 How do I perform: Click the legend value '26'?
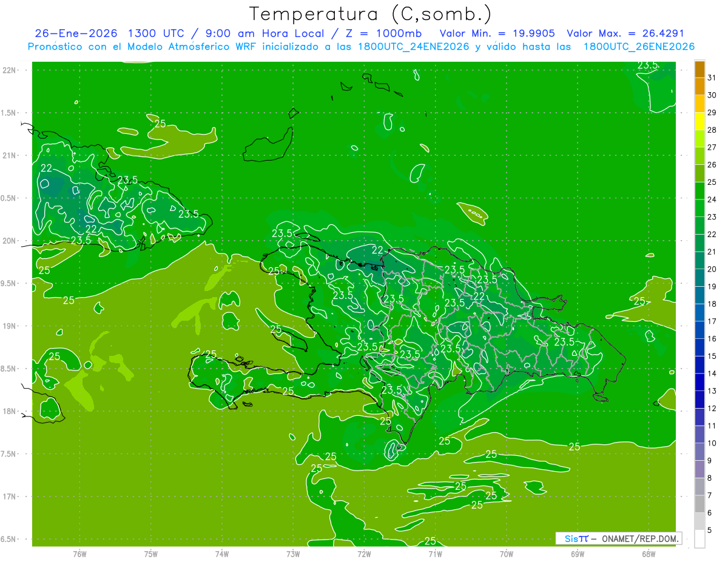tap(712, 164)
